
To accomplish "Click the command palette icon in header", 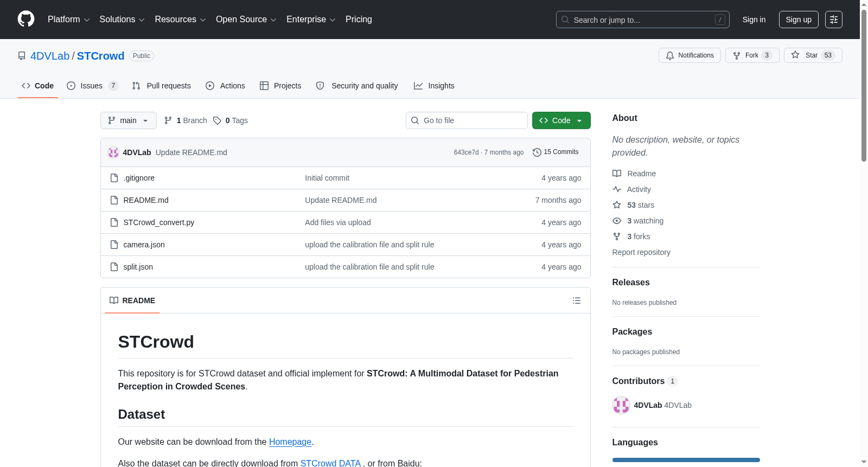I will tap(834, 20).
